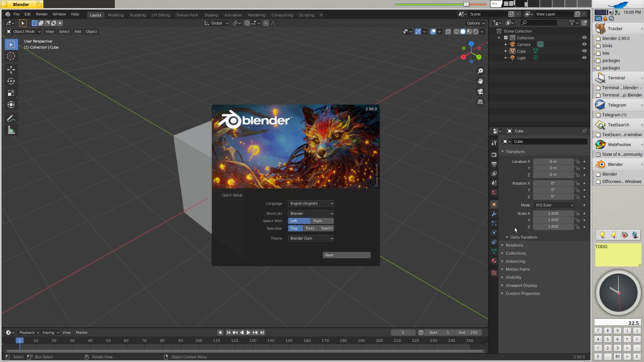Open the Tool properties tab
Screen dimensions: 644x362
click(x=494, y=143)
